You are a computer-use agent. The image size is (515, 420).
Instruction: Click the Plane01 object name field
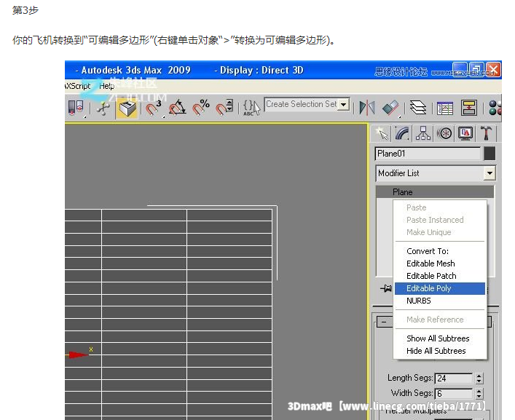[x=428, y=154]
